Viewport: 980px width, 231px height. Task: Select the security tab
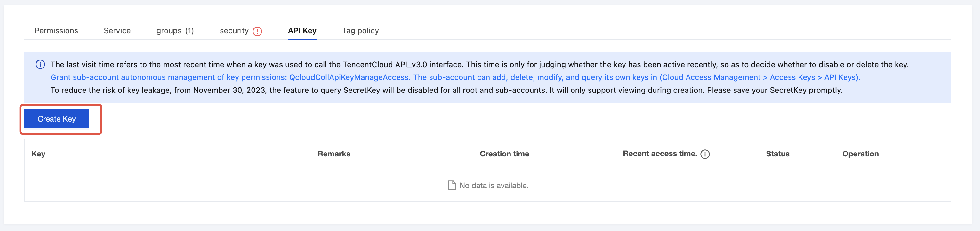234,31
